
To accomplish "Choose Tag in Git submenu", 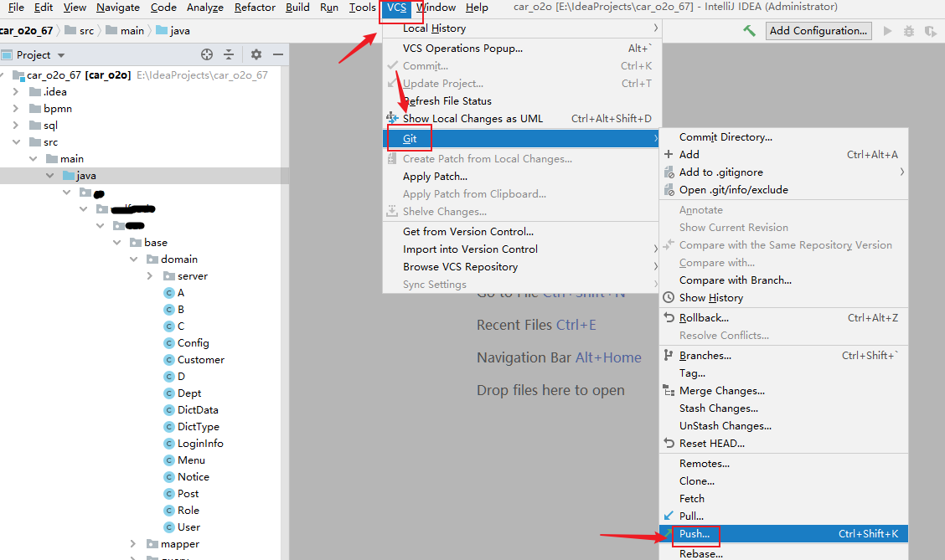I will click(x=783, y=372).
